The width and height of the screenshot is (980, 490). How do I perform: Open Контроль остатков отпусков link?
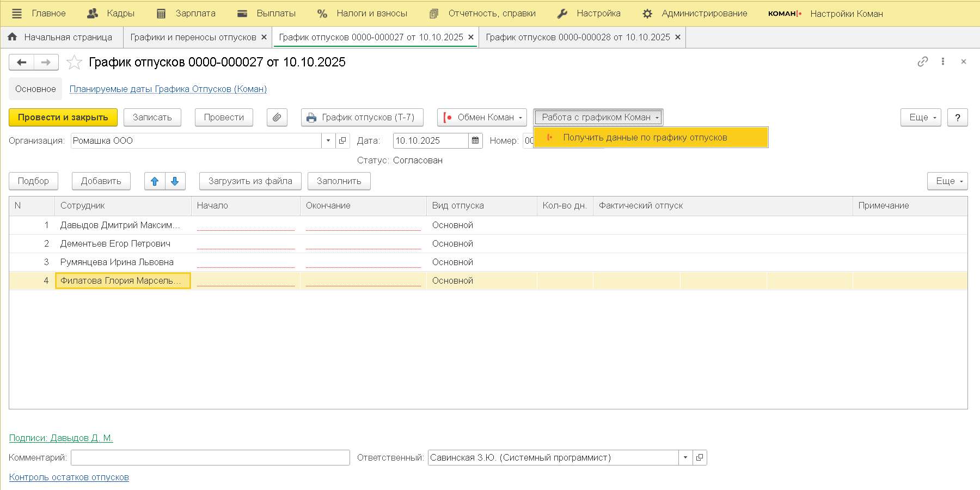pyautogui.click(x=69, y=477)
